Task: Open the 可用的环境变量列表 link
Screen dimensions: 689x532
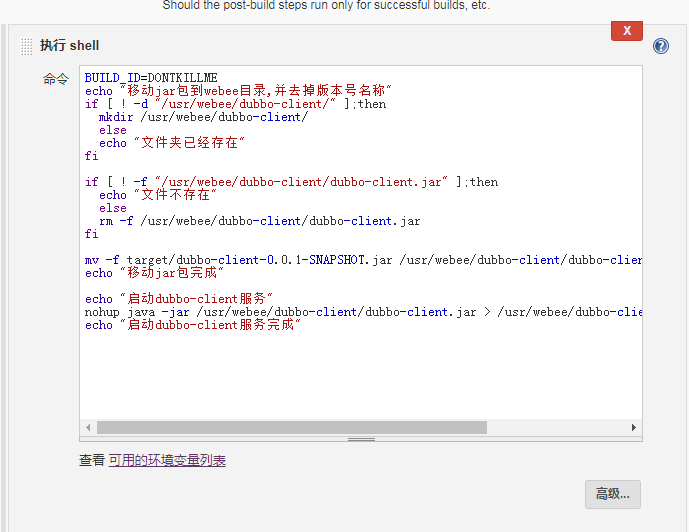Action: pyautogui.click(x=167, y=460)
